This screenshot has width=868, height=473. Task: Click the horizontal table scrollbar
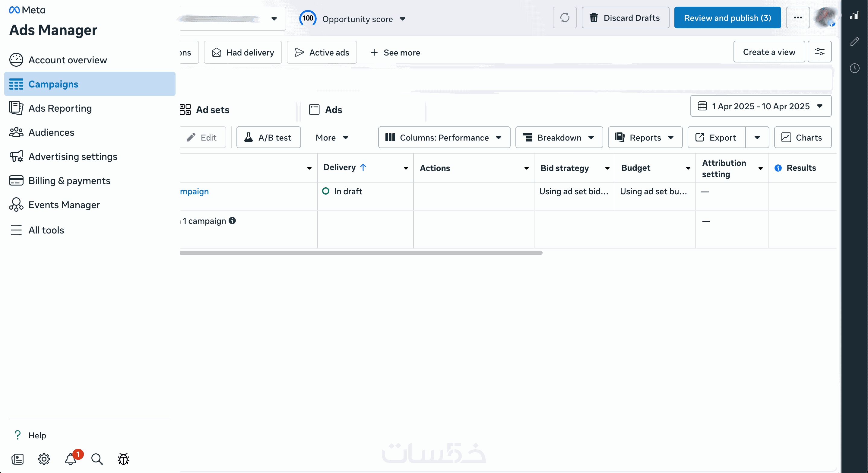click(x=361, y=253)
